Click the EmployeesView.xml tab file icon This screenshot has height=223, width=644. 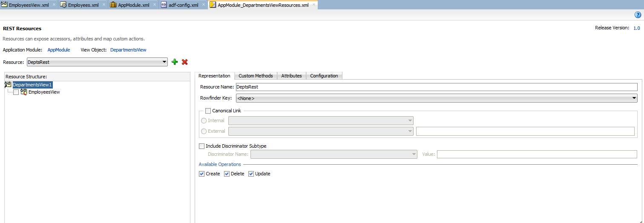4,5
